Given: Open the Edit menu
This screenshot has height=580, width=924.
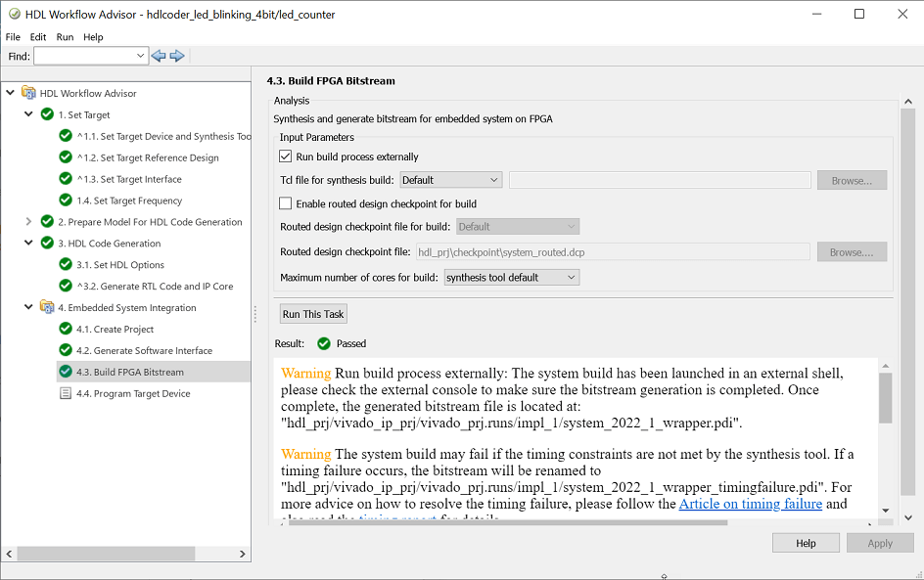Looking at the screenshot, I should [38, 37].
